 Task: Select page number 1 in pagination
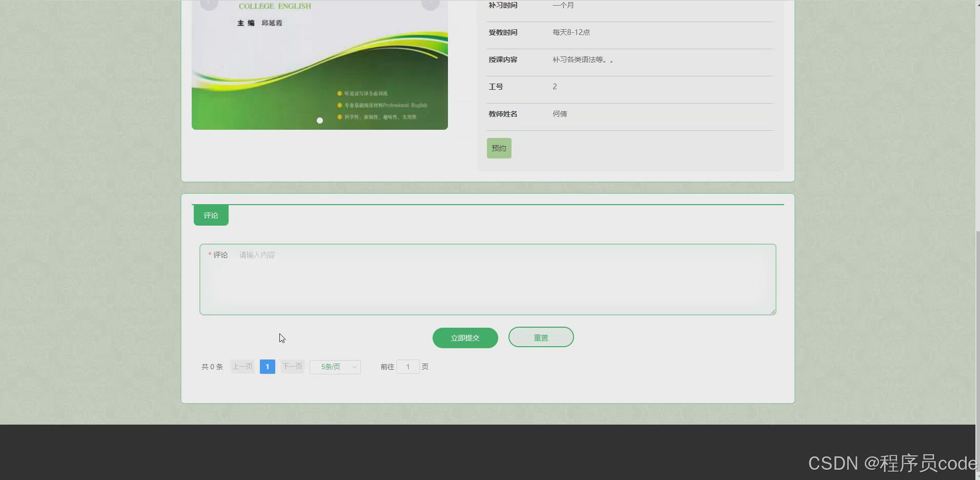[x=267, y=367]
